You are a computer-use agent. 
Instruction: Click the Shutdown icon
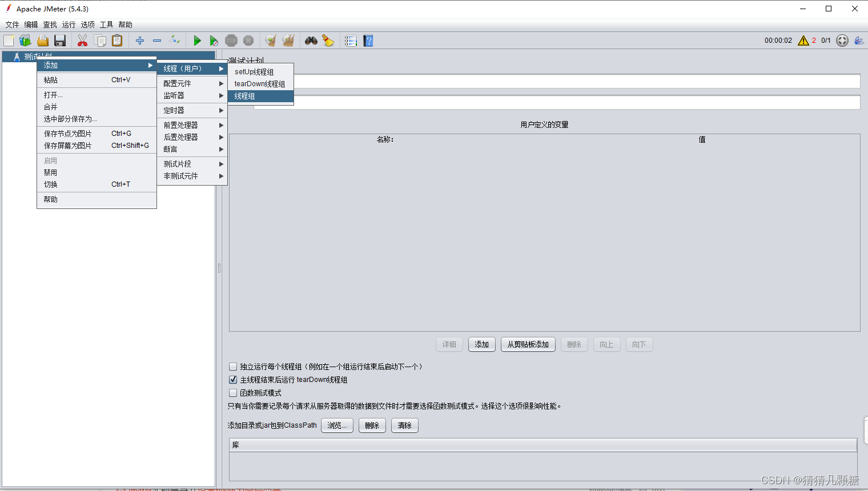pyautogui.click(x=248, y=41)
